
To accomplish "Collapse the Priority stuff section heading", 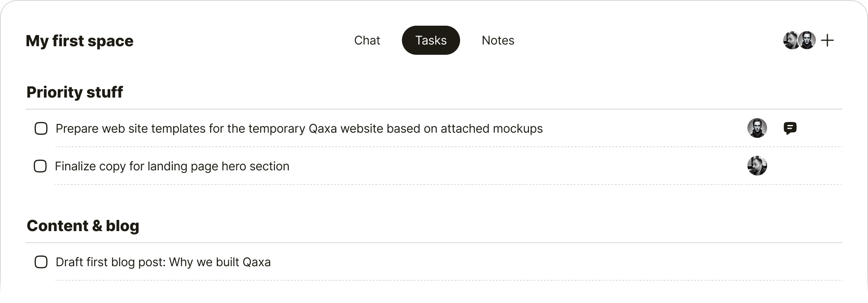I will coord(75,92).
